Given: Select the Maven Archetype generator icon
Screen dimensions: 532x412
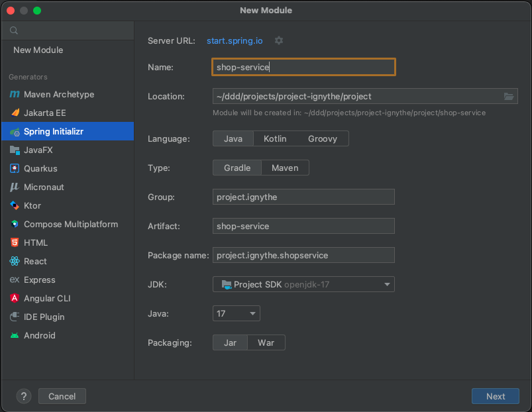Looking at the screenshot, I should pos(15,94).
